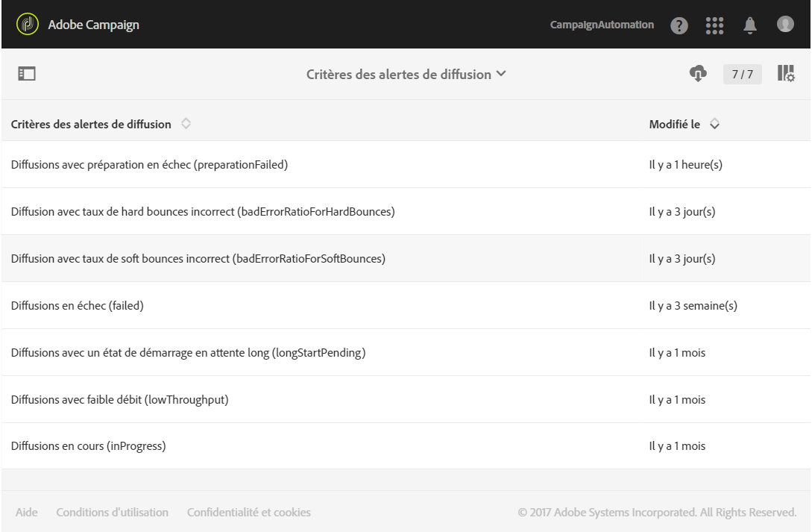Viewport: 812px width, 532px height.
Task: Open the column configuration icon
Action: click(x=786, y=74)
